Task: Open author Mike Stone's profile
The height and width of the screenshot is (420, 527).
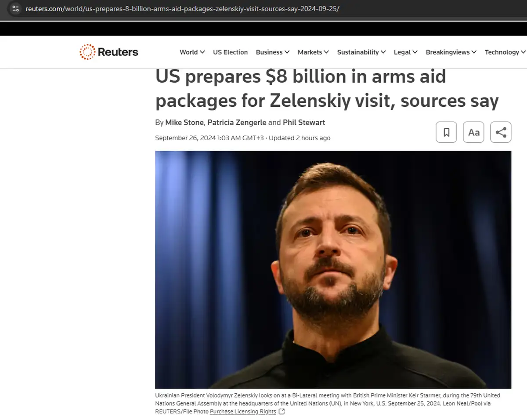Action: click(x=184, y=123)
